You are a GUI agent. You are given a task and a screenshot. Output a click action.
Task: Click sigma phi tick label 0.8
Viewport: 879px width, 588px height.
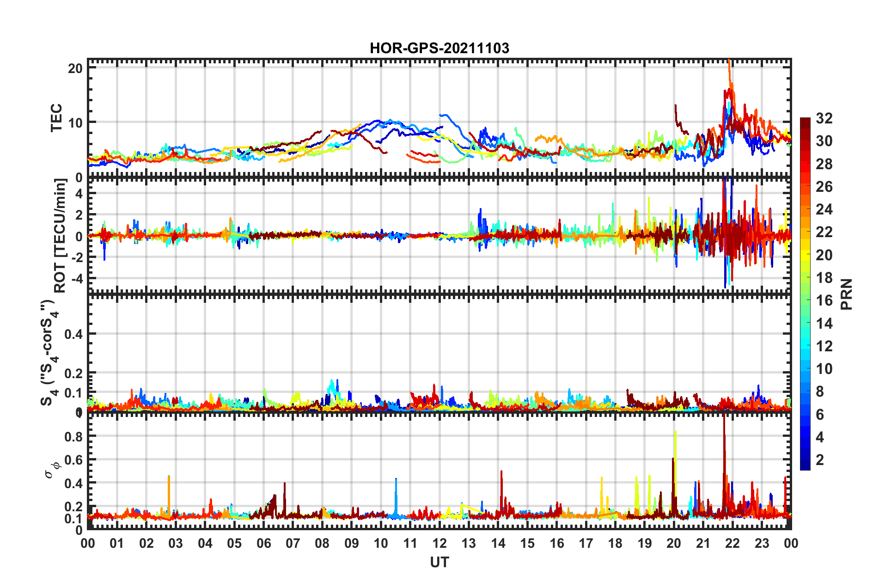73,436
